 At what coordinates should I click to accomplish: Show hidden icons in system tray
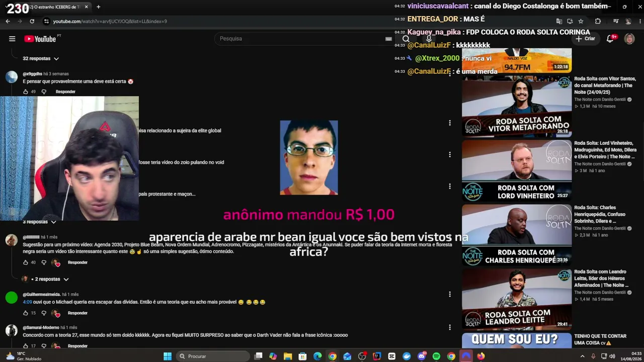coord(583,356)
